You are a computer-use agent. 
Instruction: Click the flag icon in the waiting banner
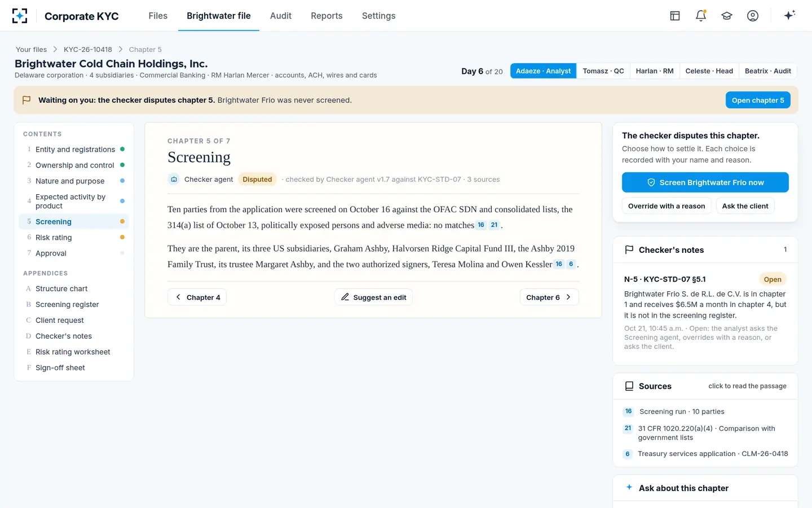click(26, 100)
